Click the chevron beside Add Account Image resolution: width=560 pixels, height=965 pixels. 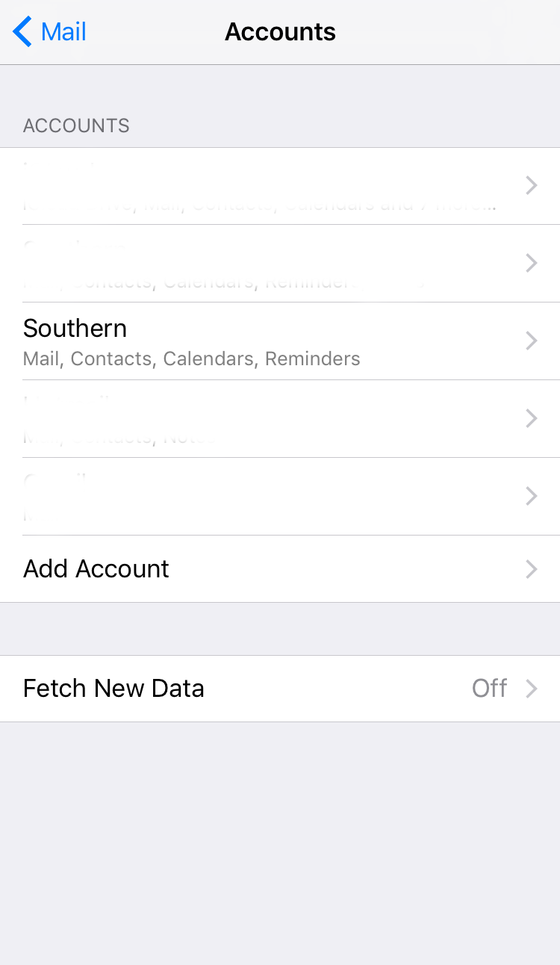click(532, 569)
